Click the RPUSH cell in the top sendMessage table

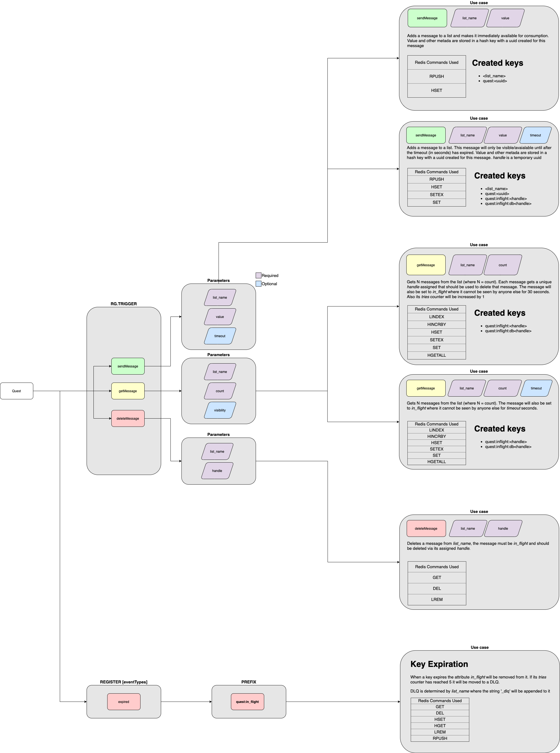tap(436, 77)
